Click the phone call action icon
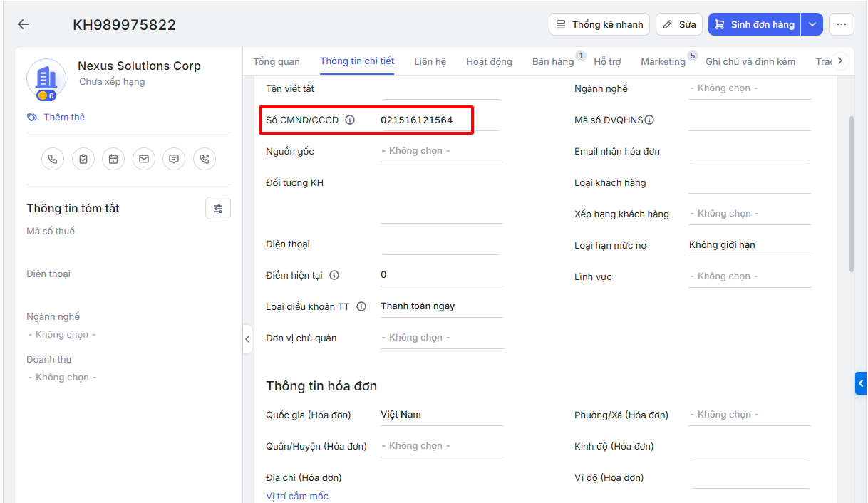Screen dimensions: 868x503 (x=53, y=159)
